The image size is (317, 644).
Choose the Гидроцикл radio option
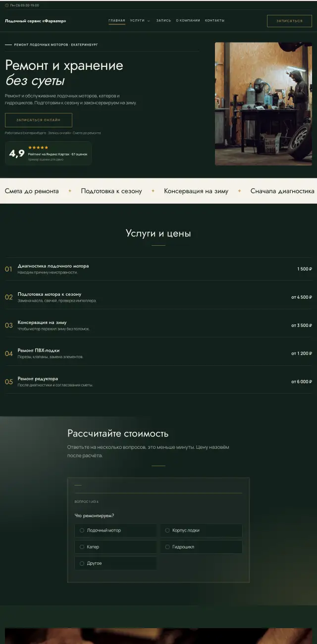pyautogui.click(x=201, y=547)
